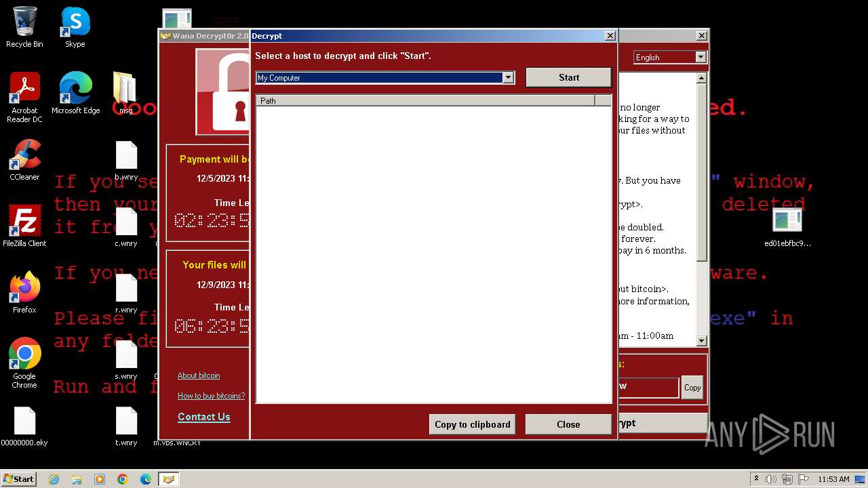Open the CCleaner desktop shortcut
868x488 pixels.
[x=24, y=160]
